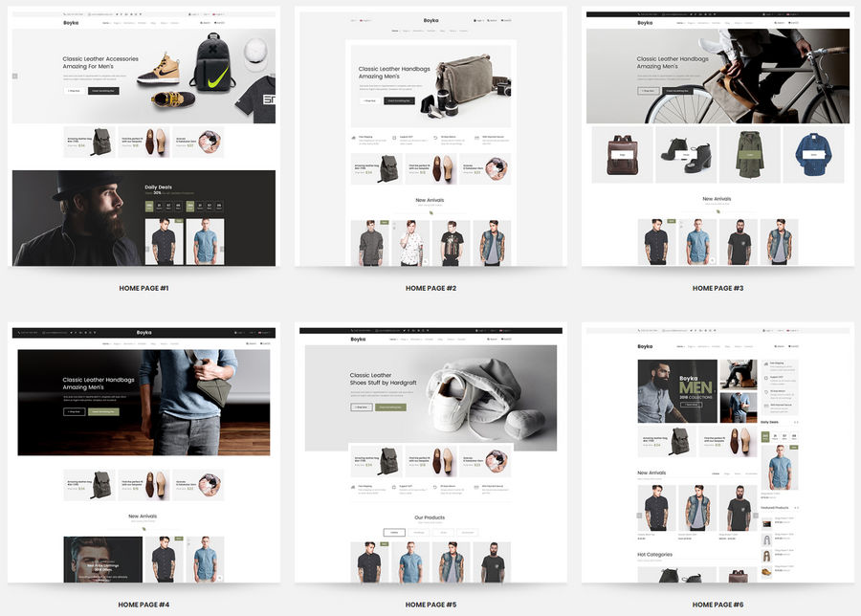Click the "HOME PAGE #3" caption
861x616 pixels.
point(717,288)
